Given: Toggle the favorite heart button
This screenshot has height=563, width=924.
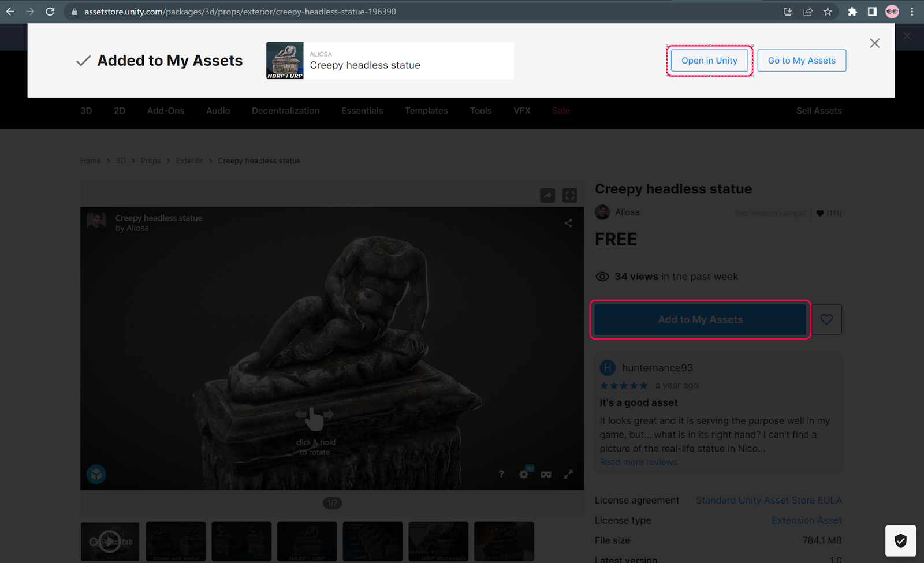Looking at the screenshot, I should pos(826,319).
